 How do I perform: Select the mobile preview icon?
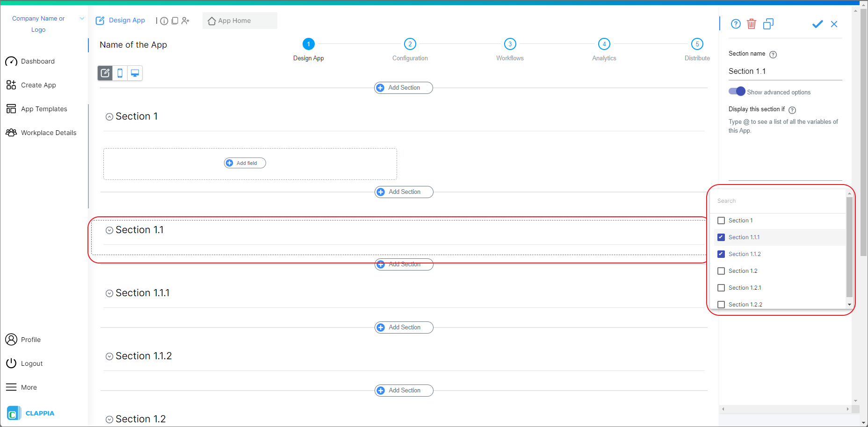coord(120,73)
